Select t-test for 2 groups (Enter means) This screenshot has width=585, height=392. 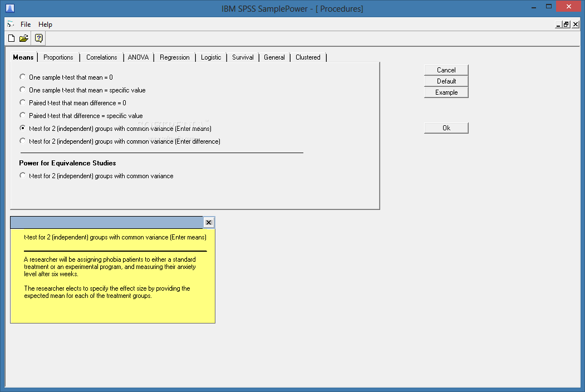tap(115, 129)
